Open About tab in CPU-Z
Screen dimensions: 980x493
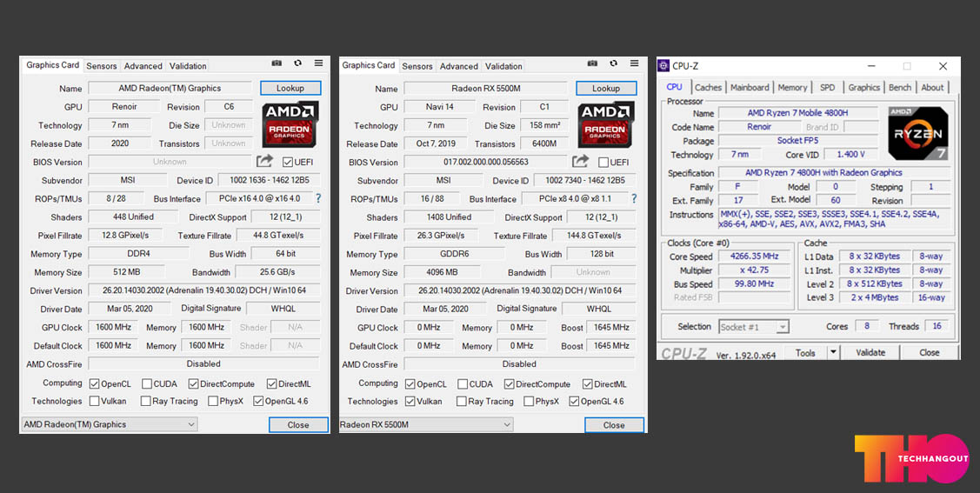pos(932,88)
